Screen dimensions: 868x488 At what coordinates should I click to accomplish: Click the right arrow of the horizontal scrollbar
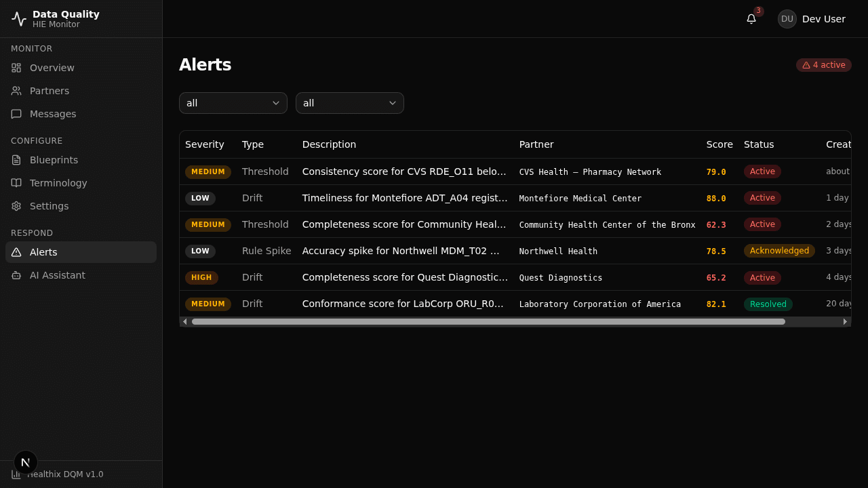point(845,321)
